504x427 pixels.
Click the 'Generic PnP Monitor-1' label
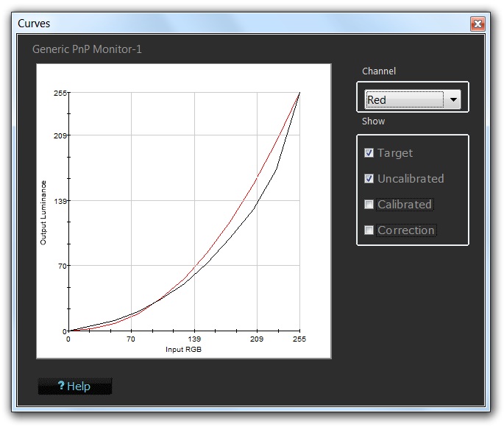tap(87, 49)
